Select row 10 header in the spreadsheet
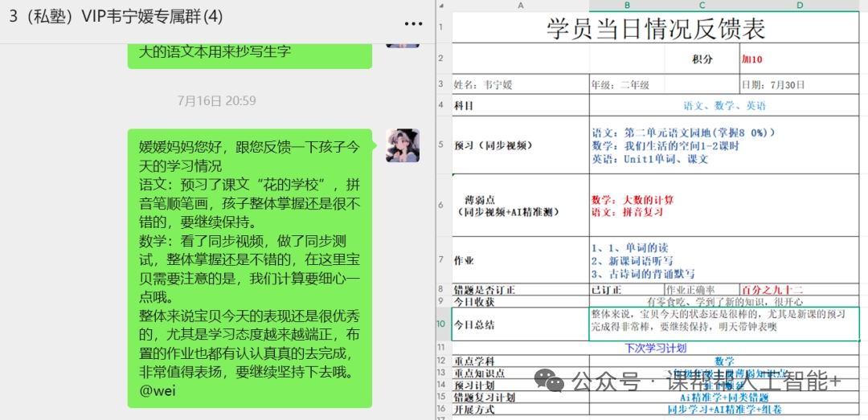868x420 pixels. 440,324
